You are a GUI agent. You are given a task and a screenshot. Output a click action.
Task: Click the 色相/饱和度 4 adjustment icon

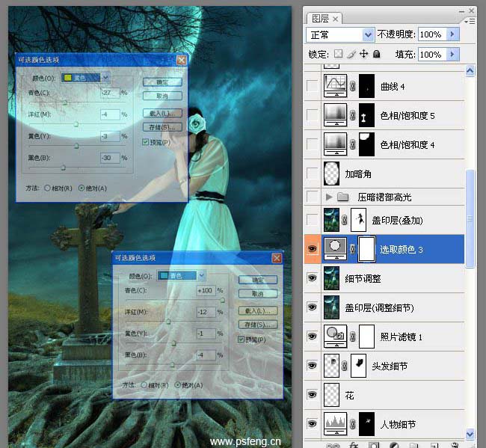tap(336, 144)
